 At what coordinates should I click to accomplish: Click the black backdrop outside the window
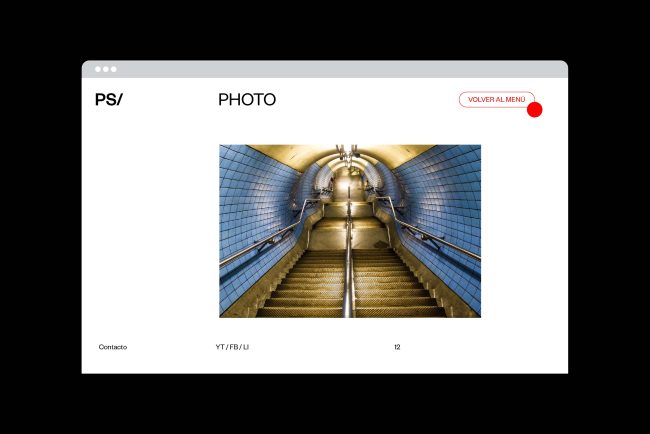coord(40,220)
